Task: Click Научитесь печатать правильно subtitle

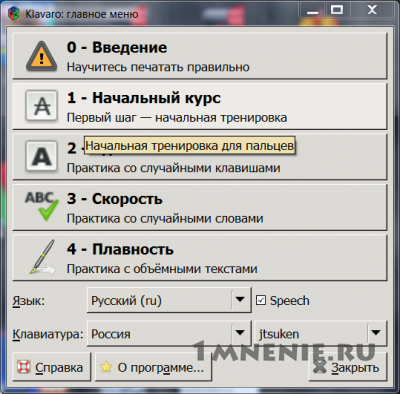Action: pos(158,67)
